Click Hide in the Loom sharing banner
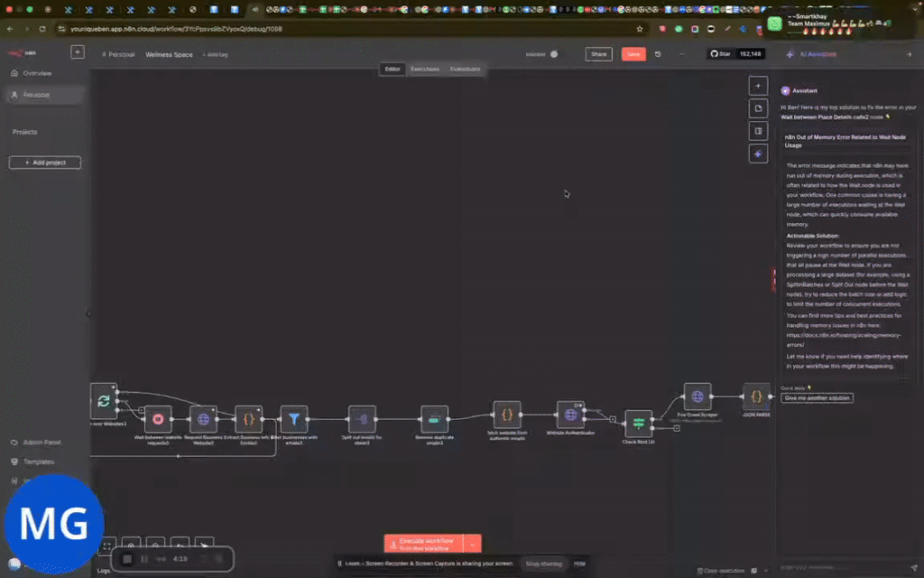 pos(580,564)
